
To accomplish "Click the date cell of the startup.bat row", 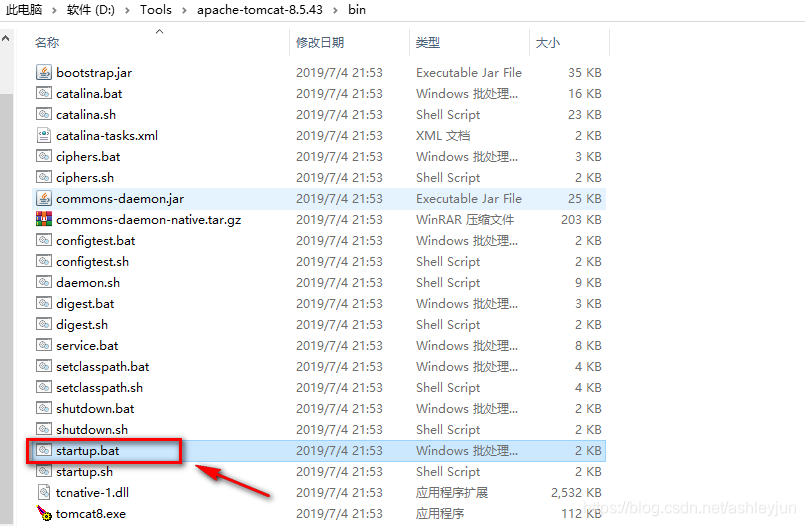I will click(x=339, y=451).
